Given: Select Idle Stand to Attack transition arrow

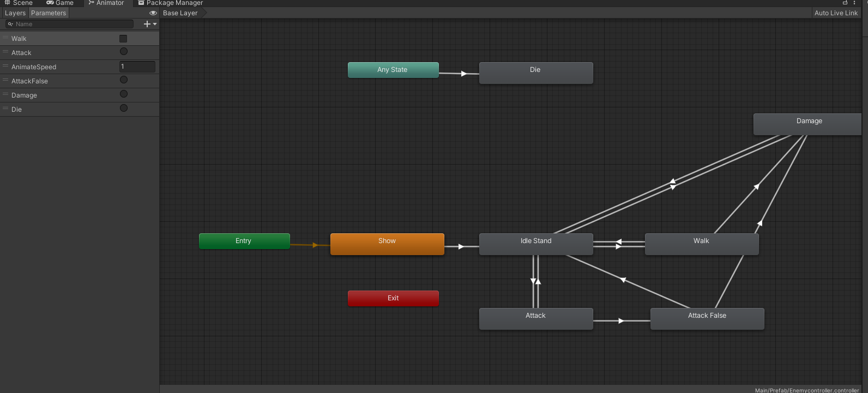Looking at the screenshot, I should click(534, 281).
